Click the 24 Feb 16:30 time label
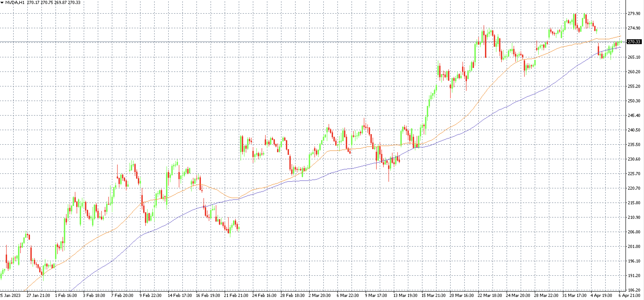The image size is (644, 300). tap(264, 296)
